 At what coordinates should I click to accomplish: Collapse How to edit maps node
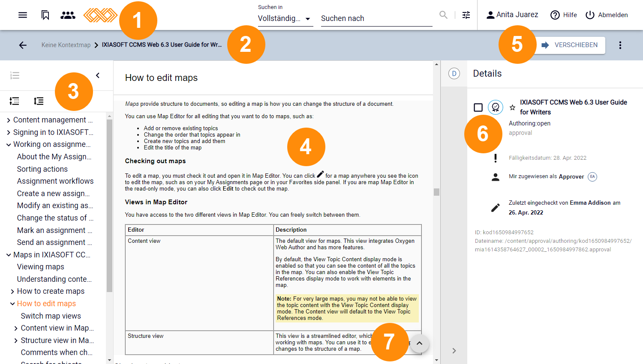pos(12,304)
